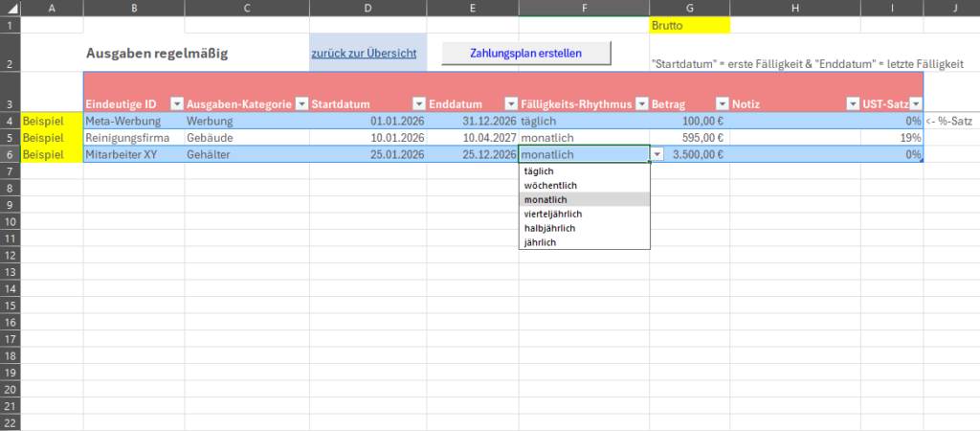Select column header F
This screenshot has width=980, height=431.
pos(584,8)
